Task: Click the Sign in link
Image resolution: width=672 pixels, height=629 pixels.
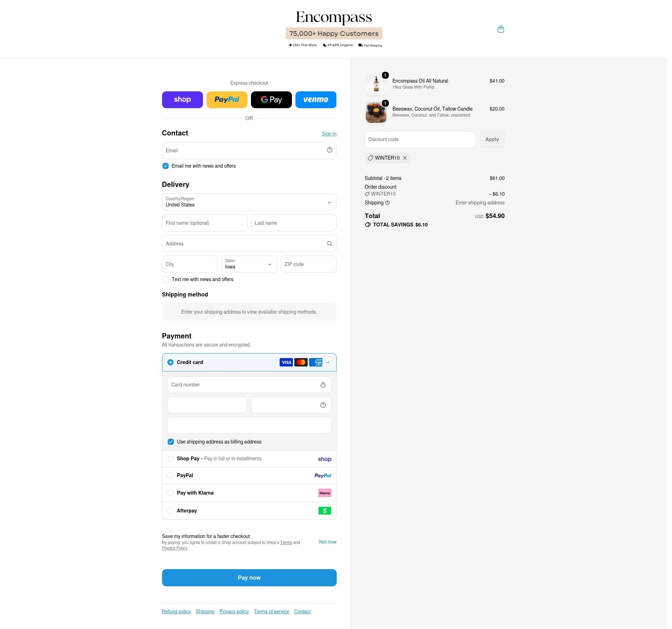Action: pyautogui.click(x=329, y=134)
